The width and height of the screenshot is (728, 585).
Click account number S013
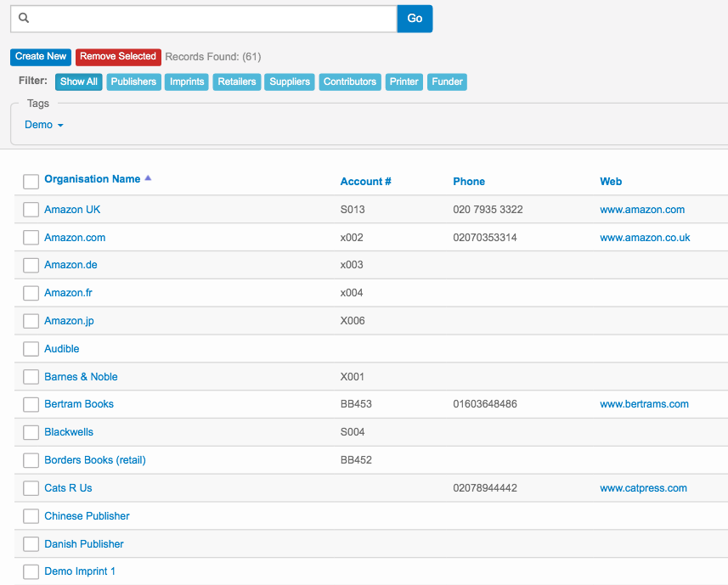coord(353,209)
